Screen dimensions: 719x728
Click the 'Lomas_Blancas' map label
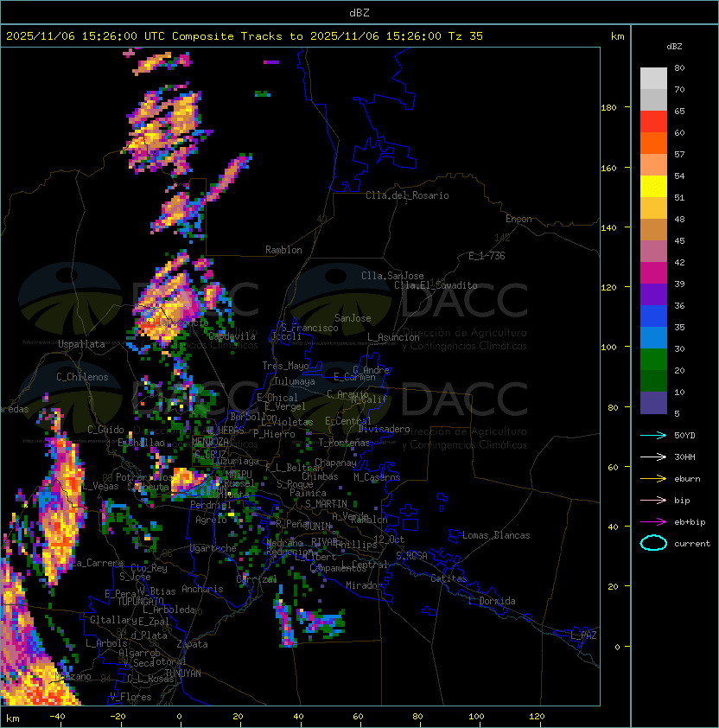(x=496, y=535)
